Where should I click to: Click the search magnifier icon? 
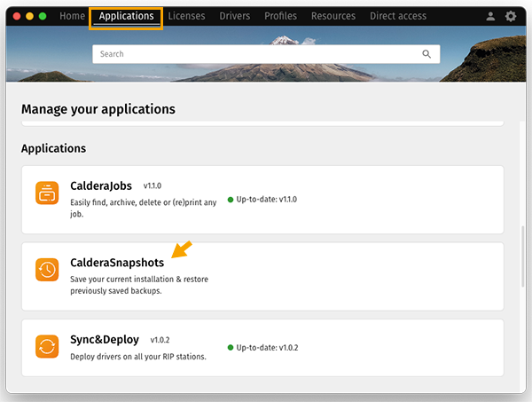coord(426,54)
